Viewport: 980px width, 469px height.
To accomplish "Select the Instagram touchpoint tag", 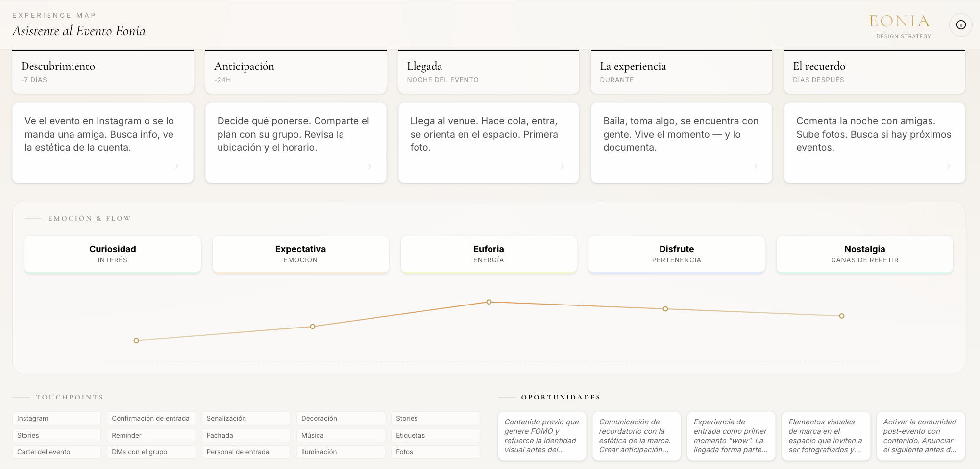I will click(x=56, y=418).
